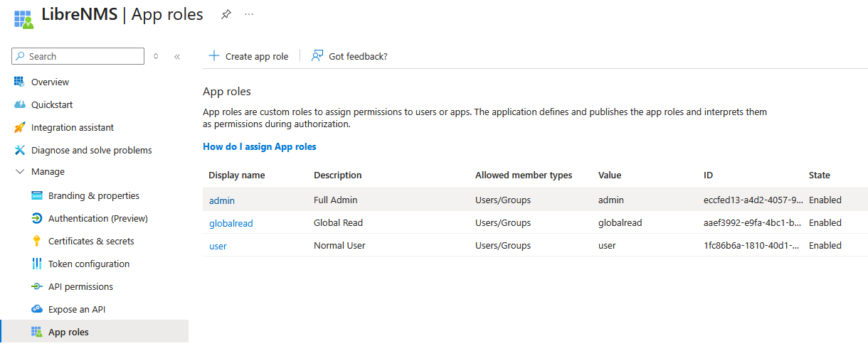Click the Got feedback person icon
This screenshot has width=868, height=346.
[318, 55]
